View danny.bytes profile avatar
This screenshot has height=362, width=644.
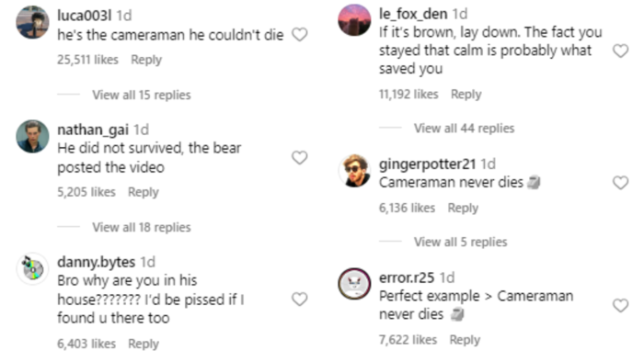32,269
